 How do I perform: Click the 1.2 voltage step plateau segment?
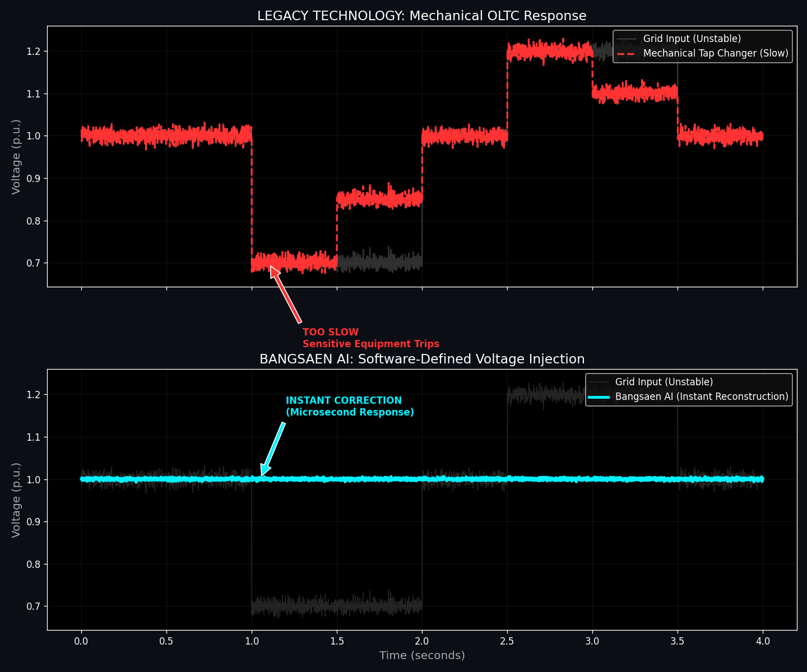(549, 50)
